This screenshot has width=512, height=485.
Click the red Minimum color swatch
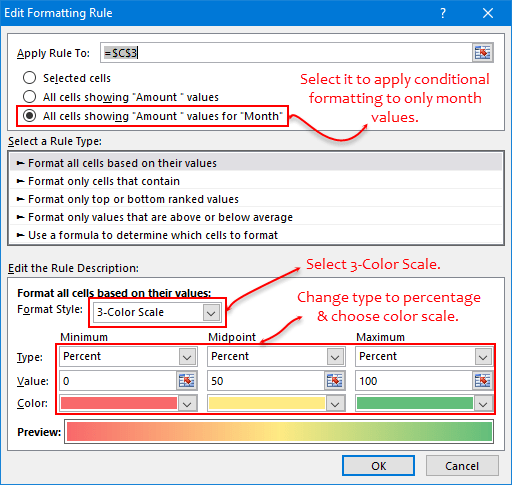(x=119, y=403)
